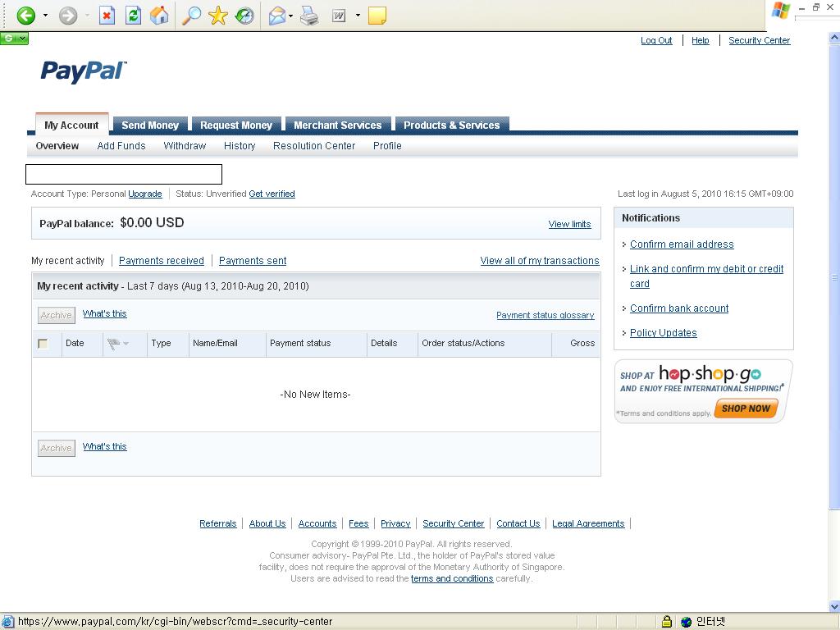Open the terms and conditions link
Image resolution: width=840 pixels, height=630 pixels.
point(452,578)
